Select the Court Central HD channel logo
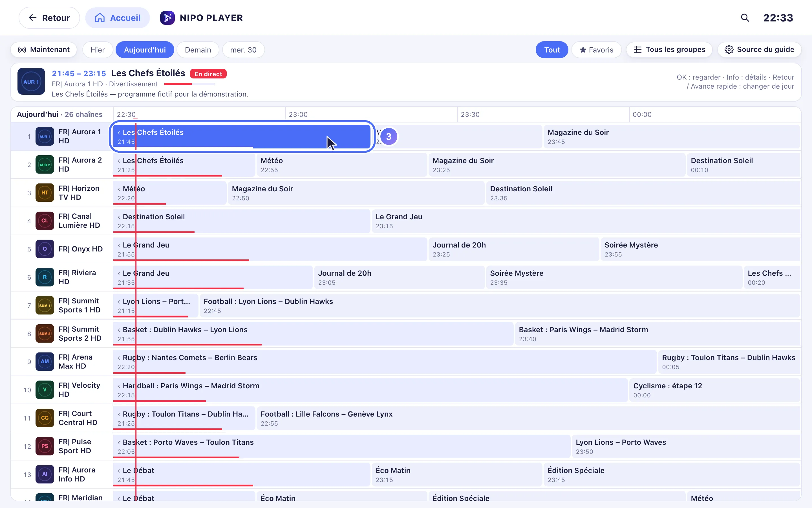 tap(45, 418)
